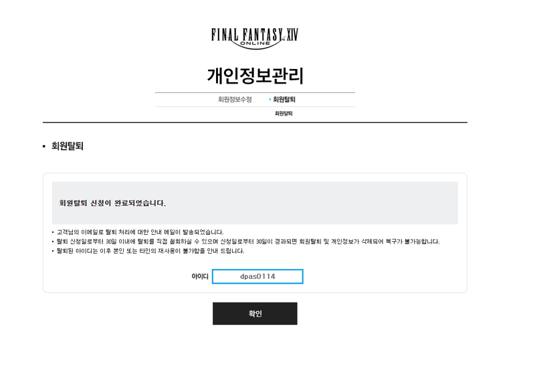Click the blue arrow beside 회원탈퇴 tab
This screenshot has width=535, height=392.
point(270,99)
